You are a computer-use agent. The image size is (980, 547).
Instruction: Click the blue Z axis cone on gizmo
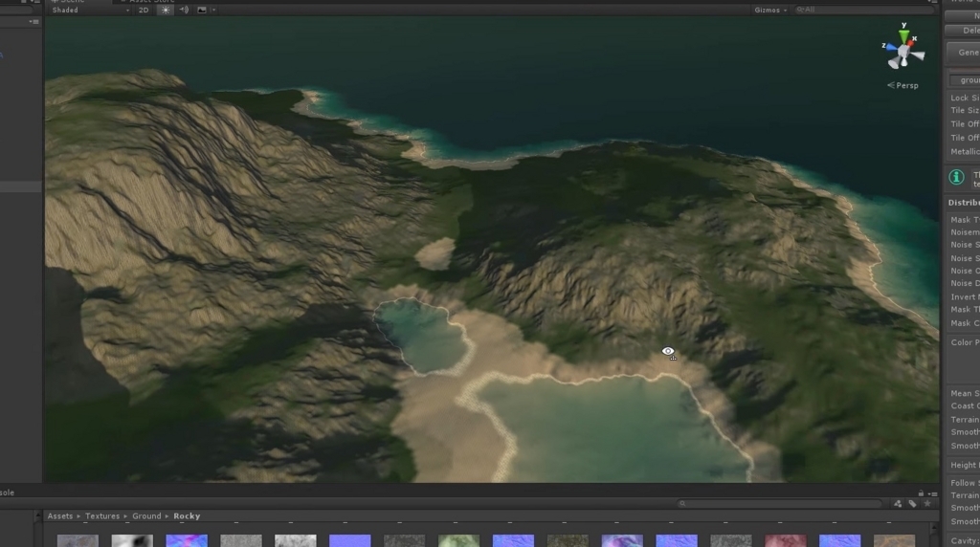pos(891,47)
